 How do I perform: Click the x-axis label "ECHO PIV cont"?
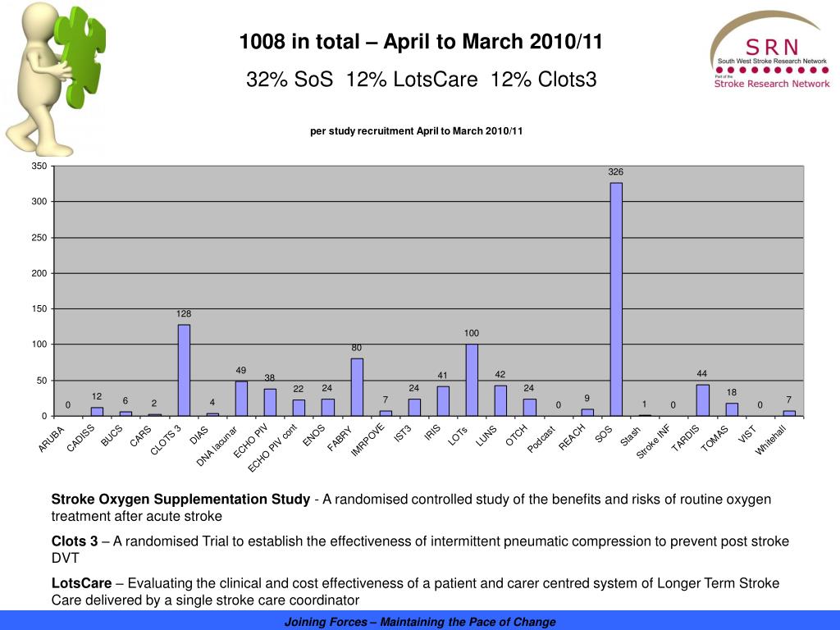click(x=272, y=449)
